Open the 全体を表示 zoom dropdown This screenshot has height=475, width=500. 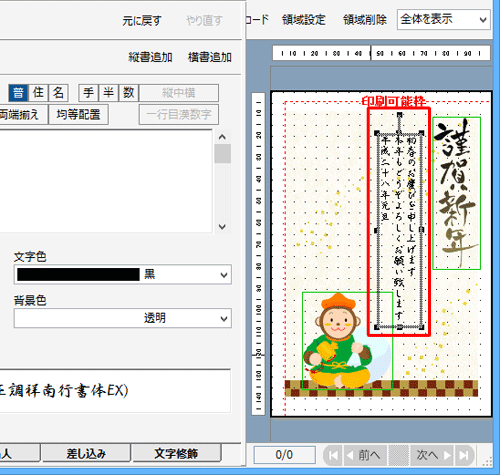coord(444,20)
